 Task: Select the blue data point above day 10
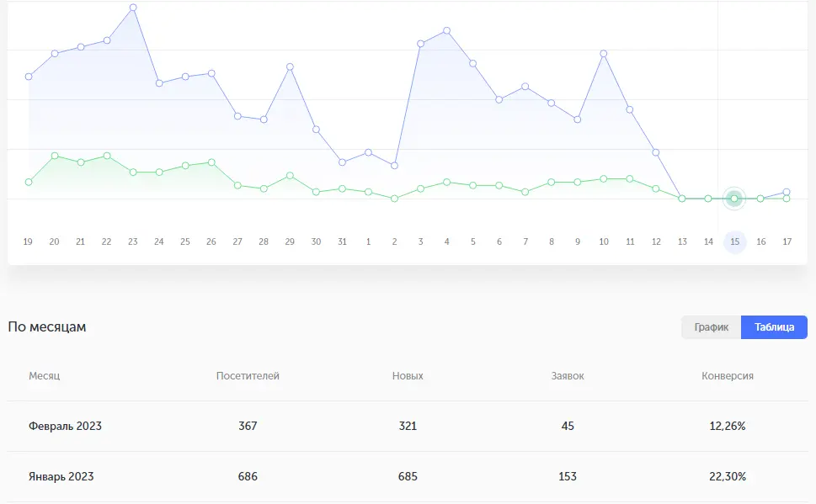[604, 54]
